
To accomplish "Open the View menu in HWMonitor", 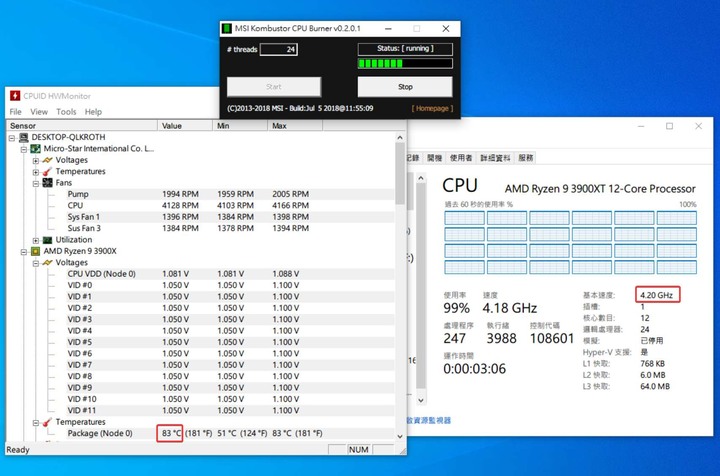I will click(x=39, y=112).
